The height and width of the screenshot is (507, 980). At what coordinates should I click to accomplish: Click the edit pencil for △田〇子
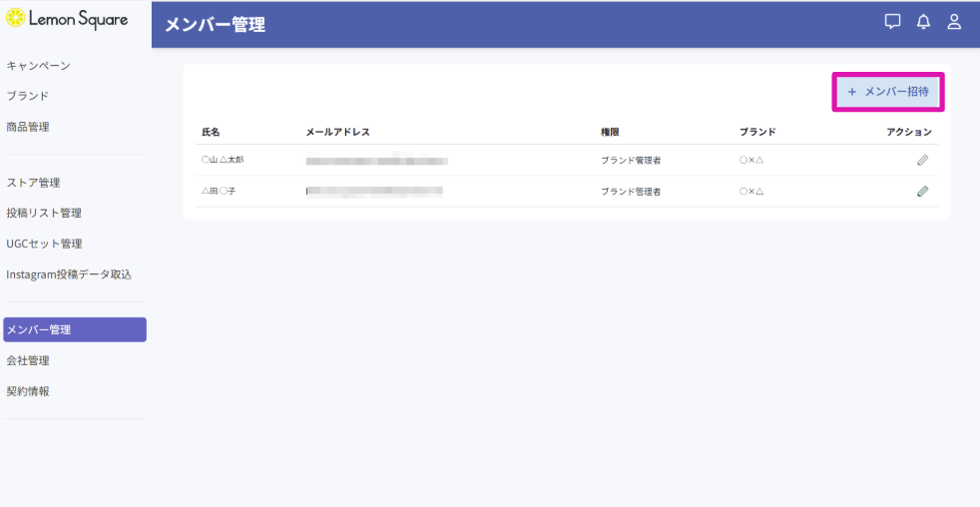pos(922,191)
